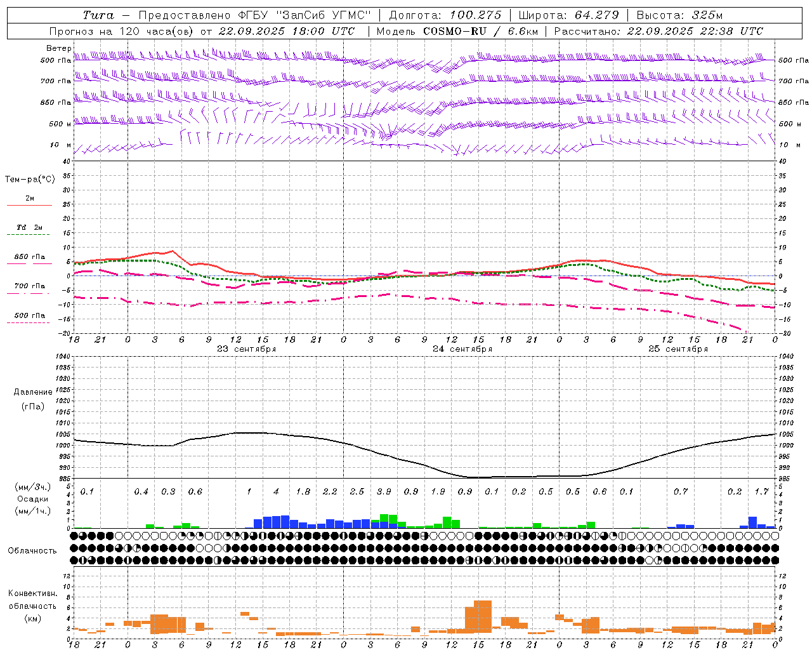
Task: Click the 'Осадки' precipitation label
Action: tap(33, 499)
